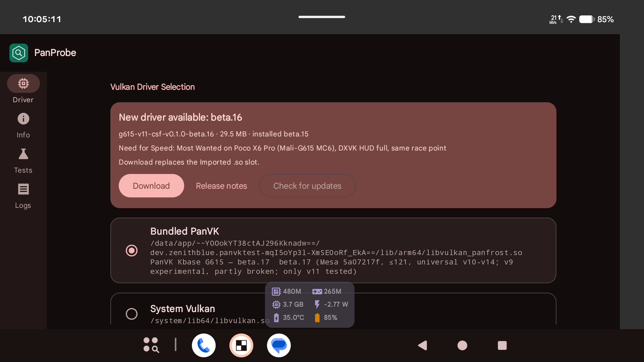The height and width of the screenshot is (362, 644).
Task: Click the 'New driver available: beta.16' title
Action: [180, 117]
